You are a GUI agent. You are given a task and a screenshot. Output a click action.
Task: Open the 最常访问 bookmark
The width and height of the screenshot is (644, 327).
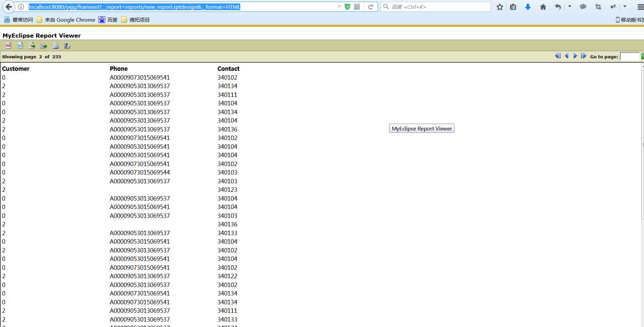(x=19, y=20)
